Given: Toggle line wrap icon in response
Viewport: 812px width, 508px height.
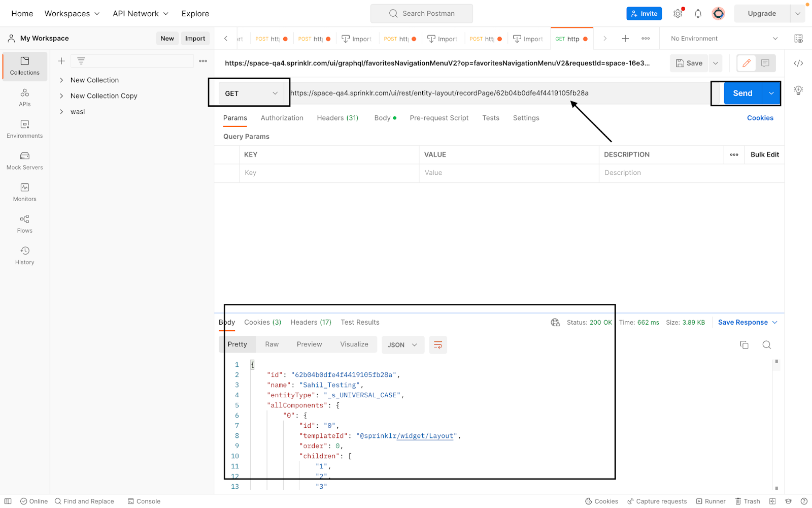Looking at the screenshot, I should point(438,345).
